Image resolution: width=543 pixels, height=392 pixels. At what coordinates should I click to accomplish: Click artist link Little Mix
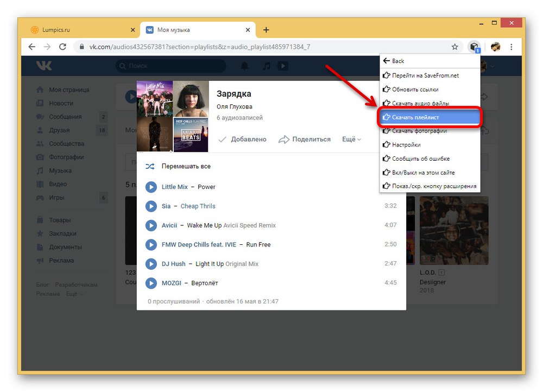[174, 187]
